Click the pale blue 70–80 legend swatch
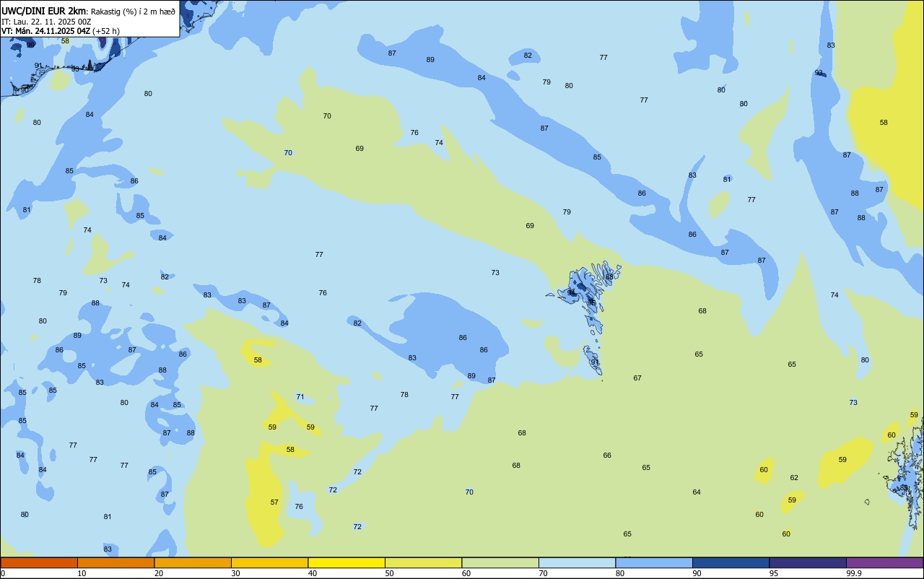Viewport: 924px width, 579px height. (577, 562)
